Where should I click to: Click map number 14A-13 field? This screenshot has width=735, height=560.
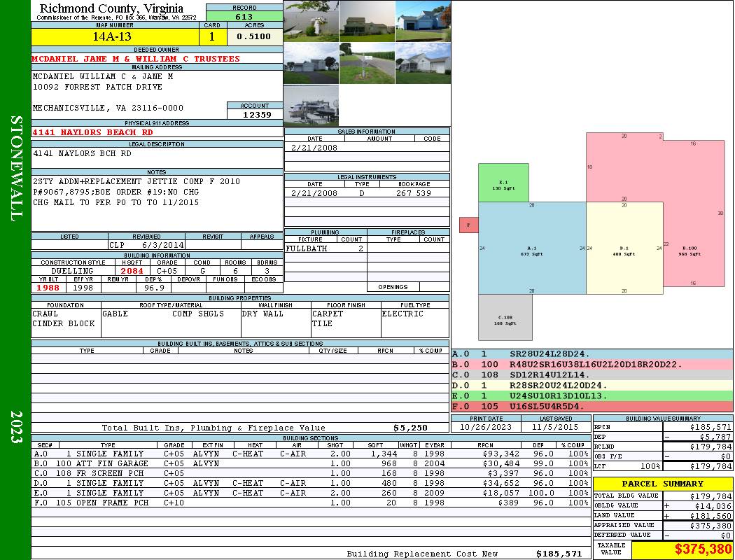[x=115, y=36]
